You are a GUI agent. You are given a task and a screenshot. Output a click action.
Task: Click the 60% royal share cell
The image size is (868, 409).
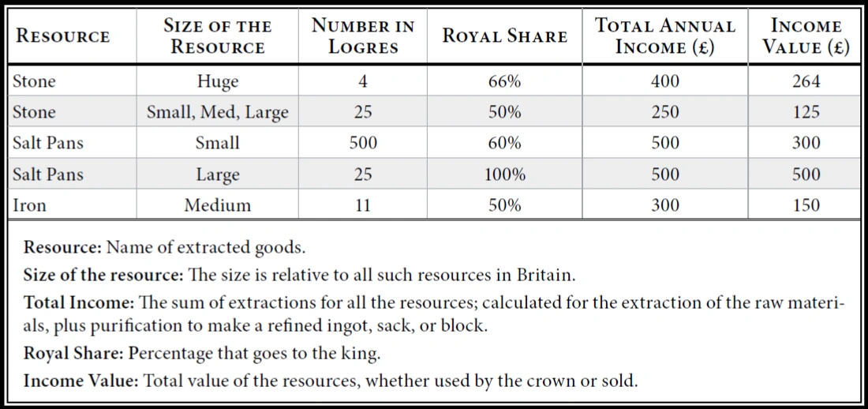pyautogui.click(x=504, y=143)
